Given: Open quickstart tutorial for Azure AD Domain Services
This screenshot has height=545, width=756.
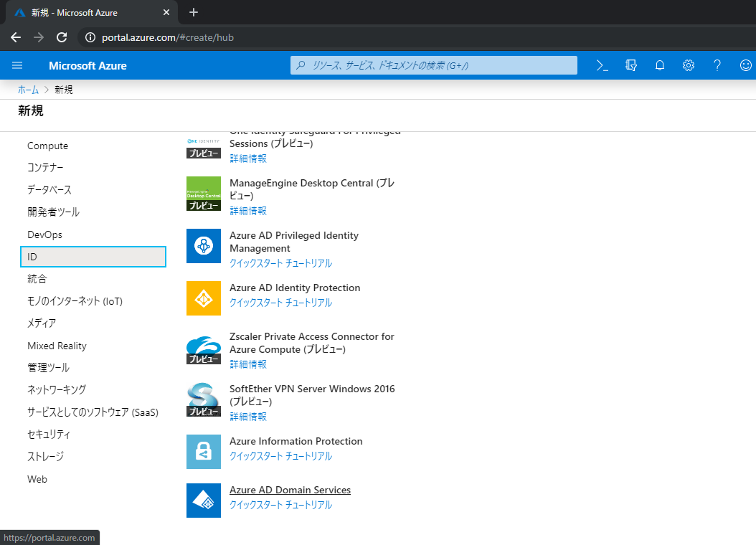Looking at the screenshot, I should click(x=280, y=505).
